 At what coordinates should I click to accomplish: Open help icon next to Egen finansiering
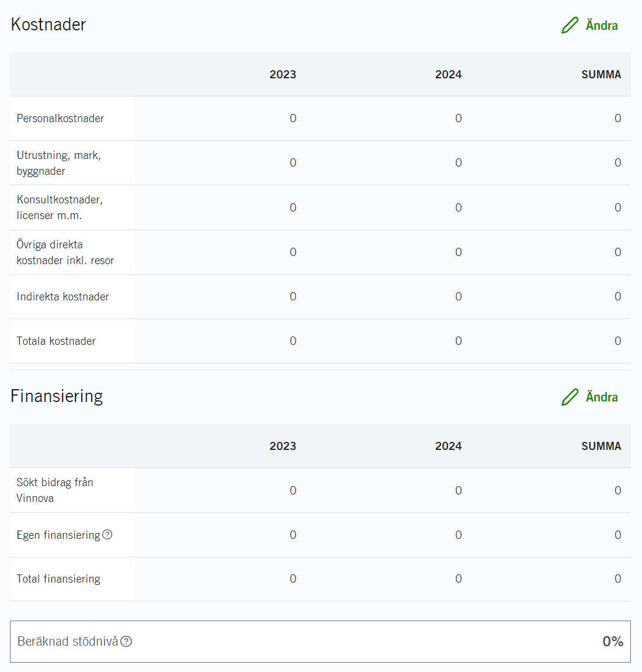[107, 535]
